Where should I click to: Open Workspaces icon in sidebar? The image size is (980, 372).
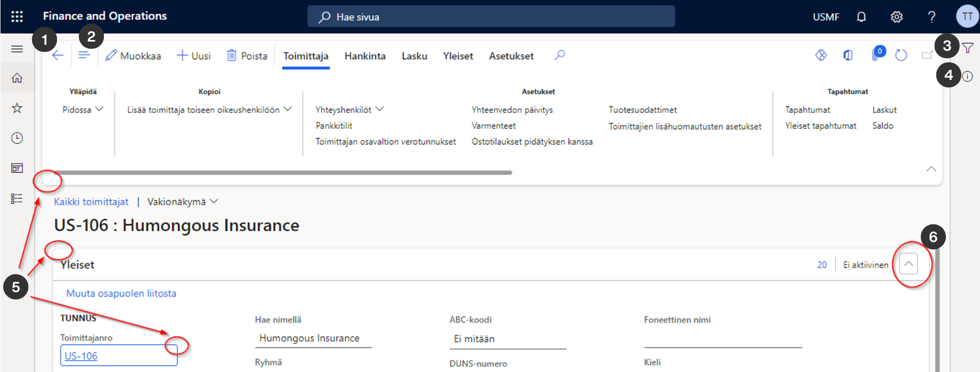point(17,168)
